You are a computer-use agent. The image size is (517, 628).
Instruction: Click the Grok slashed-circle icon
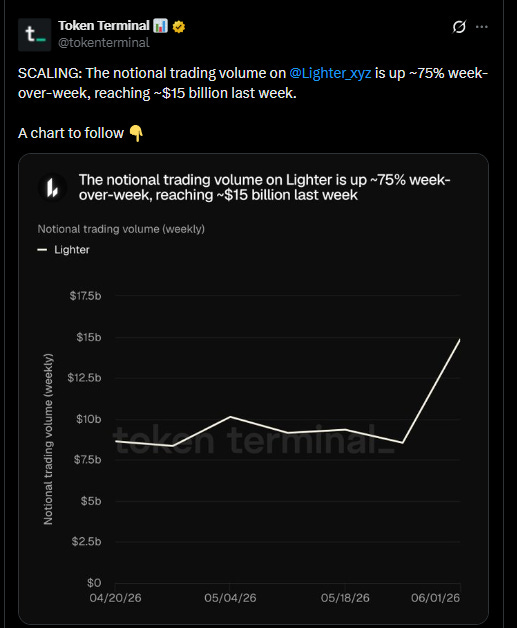coord(459,27)
